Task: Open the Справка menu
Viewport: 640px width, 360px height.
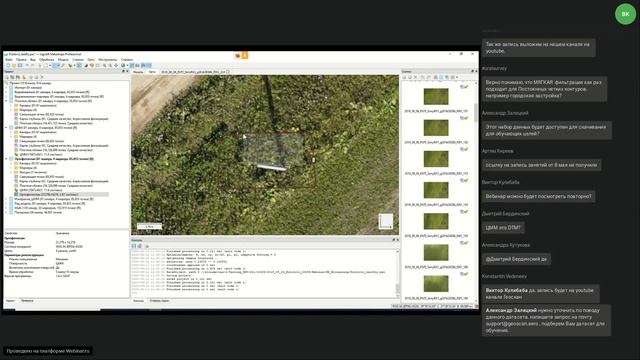Action: [x=127, y=60]
